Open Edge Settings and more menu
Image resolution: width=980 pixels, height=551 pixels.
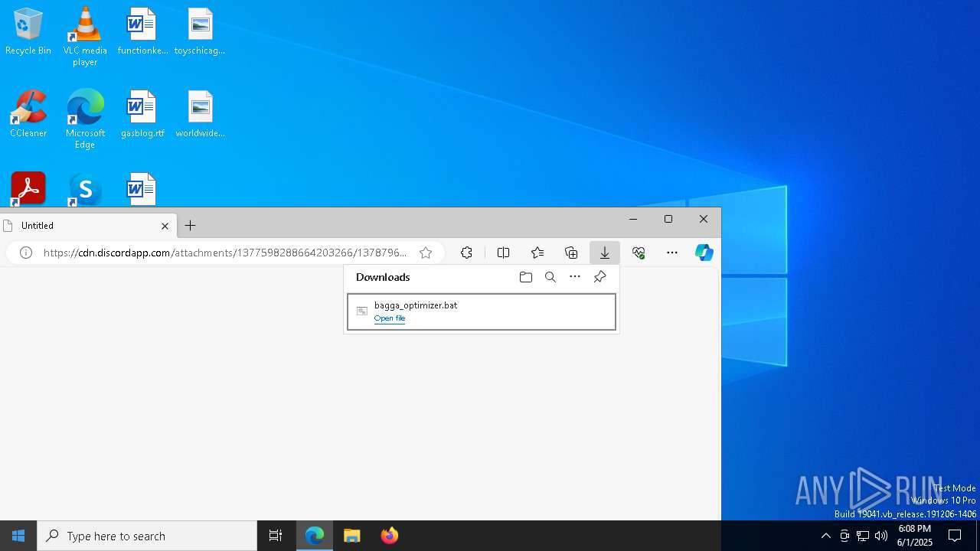672,253
